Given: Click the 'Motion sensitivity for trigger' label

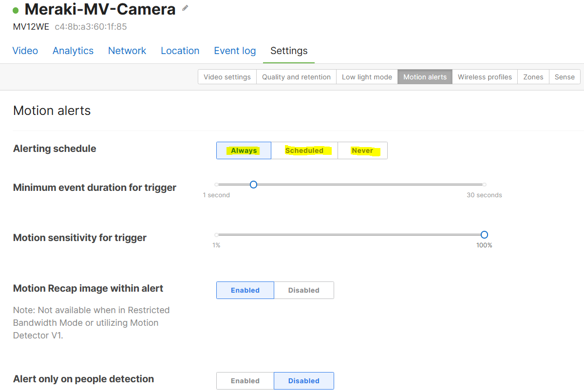Looking at the screenshot, I should click(80, 238).
